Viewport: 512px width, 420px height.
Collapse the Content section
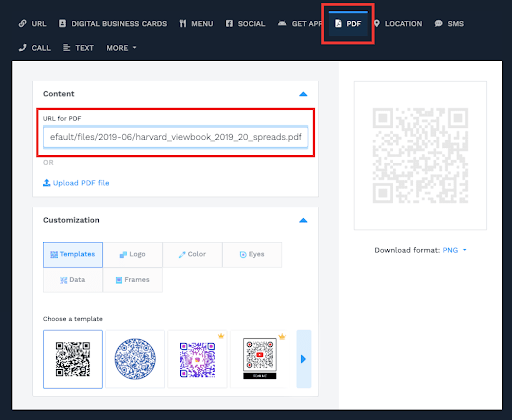pos(303,94)
